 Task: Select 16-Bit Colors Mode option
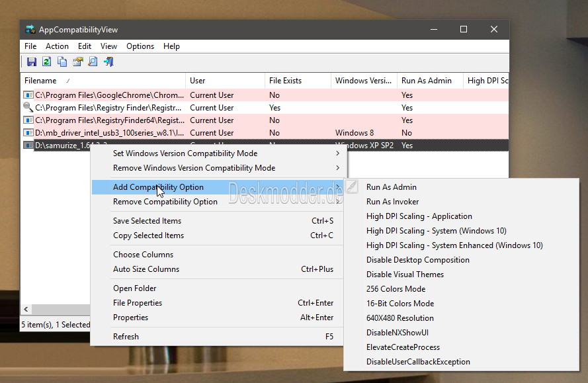461,304
